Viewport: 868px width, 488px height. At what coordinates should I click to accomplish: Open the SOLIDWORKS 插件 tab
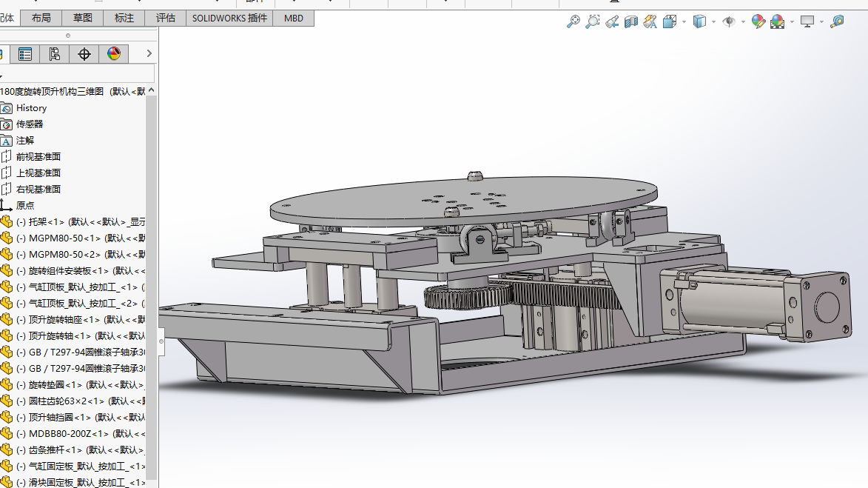click(x=230, y=18)
